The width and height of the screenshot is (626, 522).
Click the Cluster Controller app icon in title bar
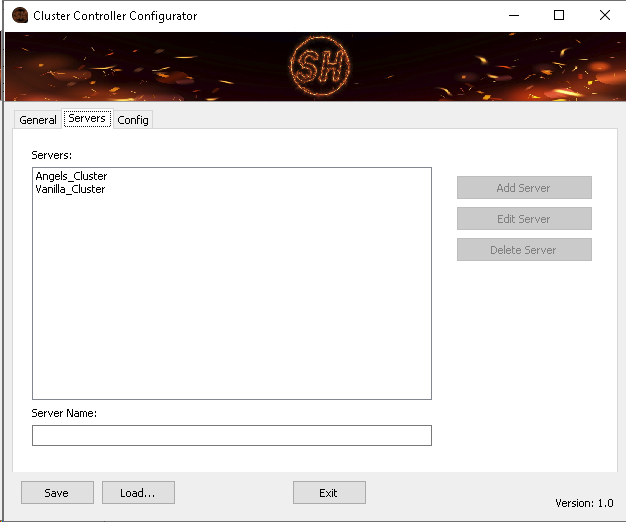tap(19, 16)
